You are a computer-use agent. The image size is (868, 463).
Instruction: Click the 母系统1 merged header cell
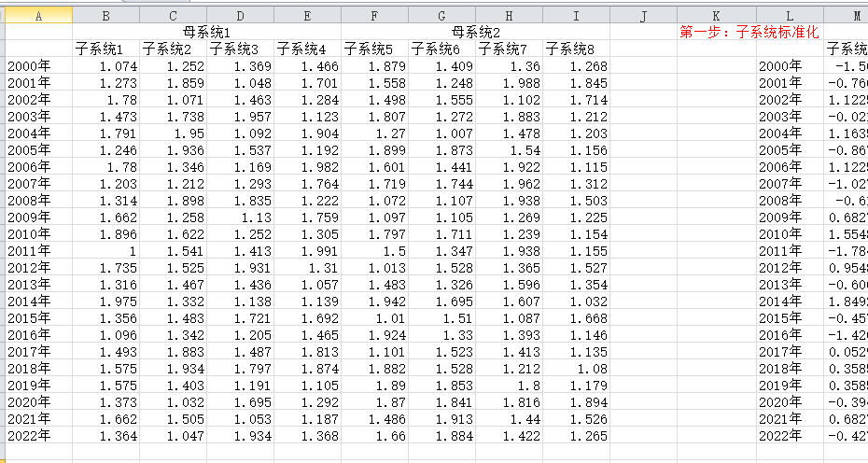pos(206,33)
